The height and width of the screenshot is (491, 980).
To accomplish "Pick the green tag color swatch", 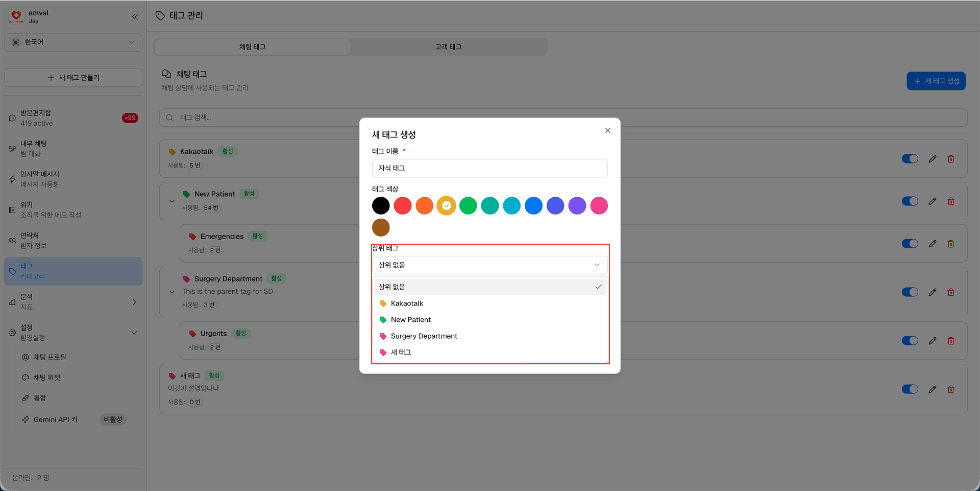I will point(468,205).
